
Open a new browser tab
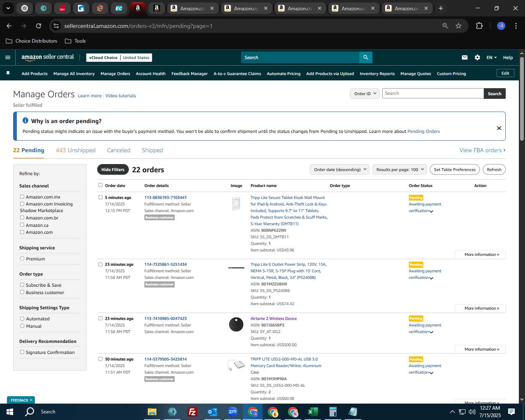(x=441, y=8)
